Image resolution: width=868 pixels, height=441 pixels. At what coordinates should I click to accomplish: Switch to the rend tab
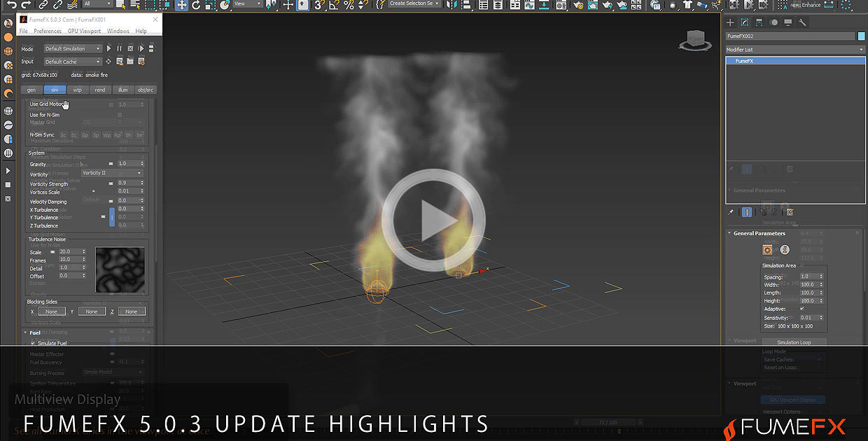coord(100,90)
